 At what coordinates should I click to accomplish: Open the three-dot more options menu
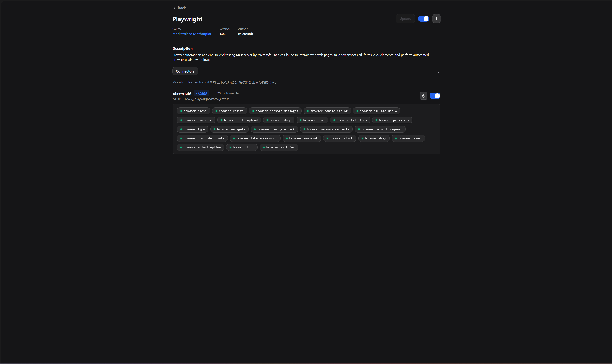point(436,19)
